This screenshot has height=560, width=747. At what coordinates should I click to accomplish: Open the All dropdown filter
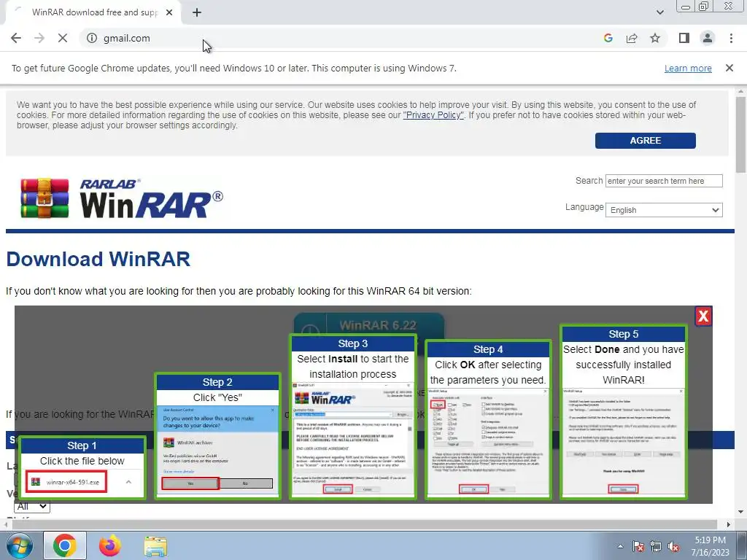[x=32, y=506]
